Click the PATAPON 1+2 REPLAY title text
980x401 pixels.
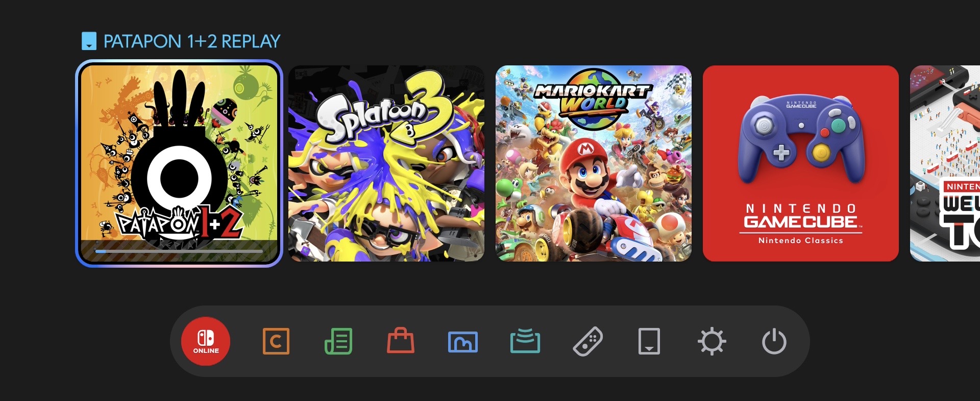[x=192, y=41]
